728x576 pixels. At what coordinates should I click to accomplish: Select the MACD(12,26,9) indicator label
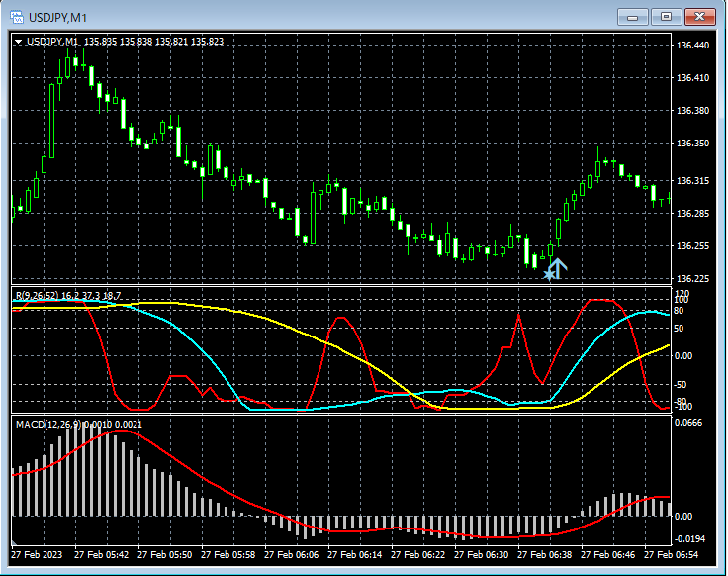pos(47,424)
